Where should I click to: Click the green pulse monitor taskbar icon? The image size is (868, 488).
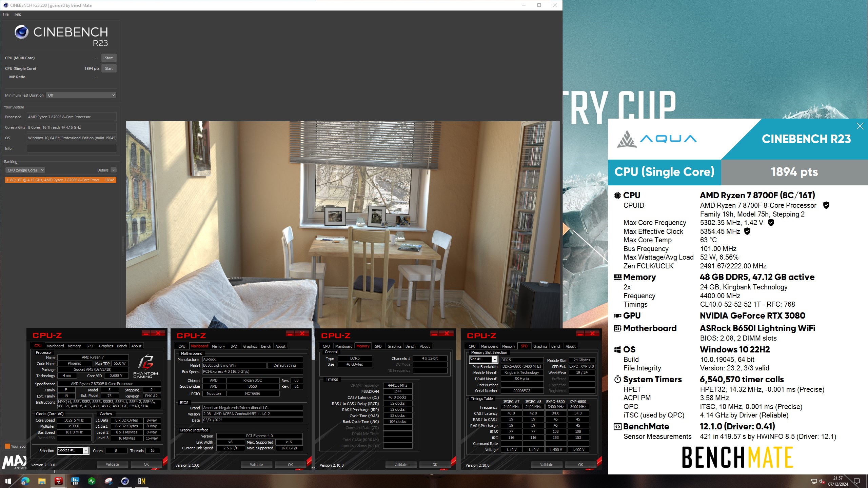[x=92, y=481]
